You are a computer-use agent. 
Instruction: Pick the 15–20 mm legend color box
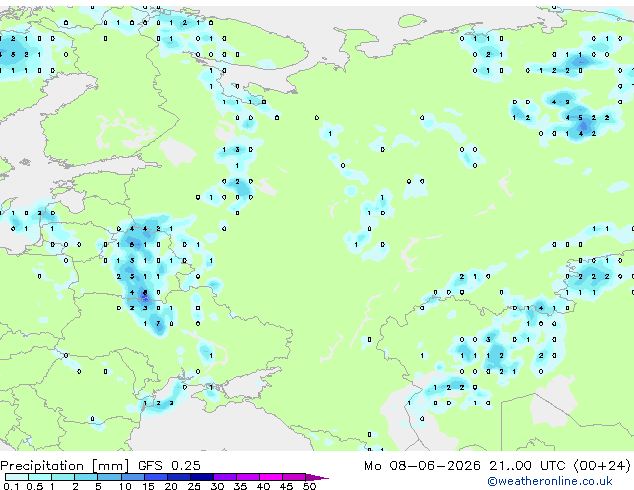[x=155, y=477]
